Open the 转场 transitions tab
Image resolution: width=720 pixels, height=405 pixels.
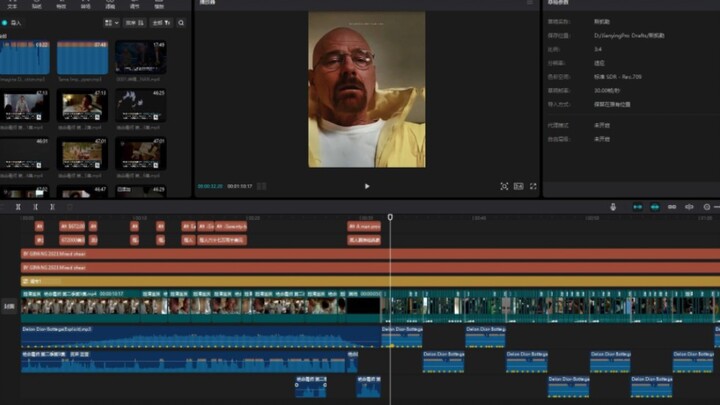point(86,5)
